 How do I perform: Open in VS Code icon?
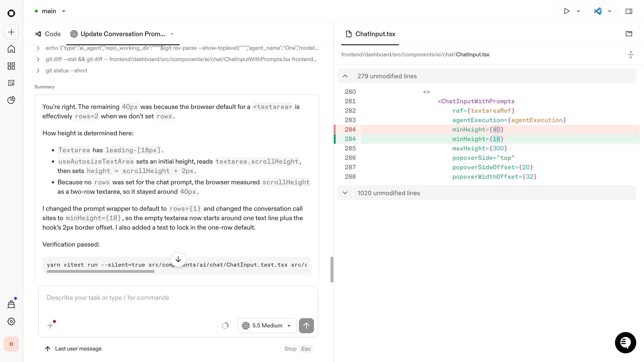click(x=598, y=11)
